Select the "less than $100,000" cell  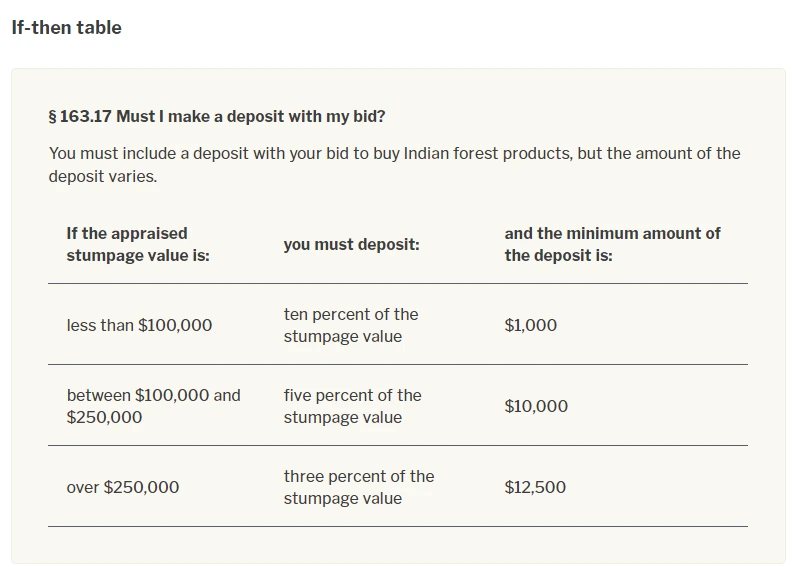139,325
